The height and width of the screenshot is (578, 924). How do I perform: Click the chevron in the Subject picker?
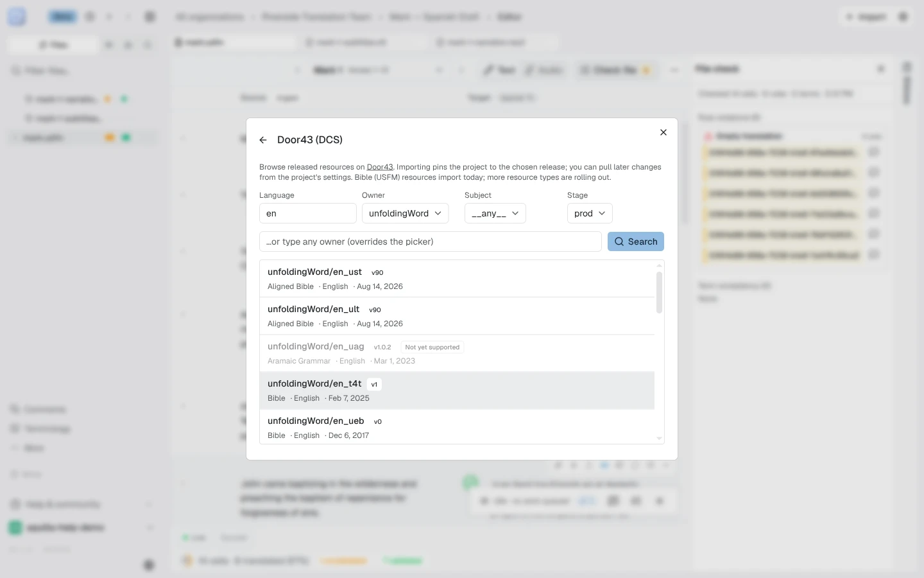515,213
